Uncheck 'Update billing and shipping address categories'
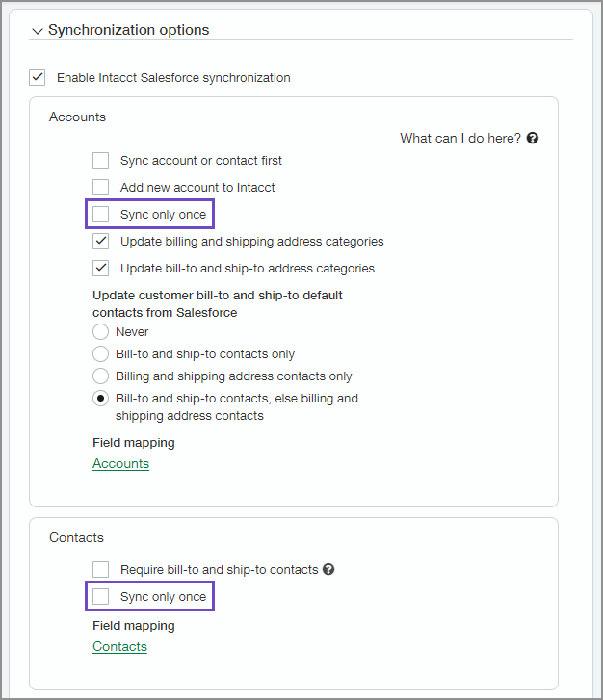The height and width of the screenshot is (700, 603). [101, 242]
